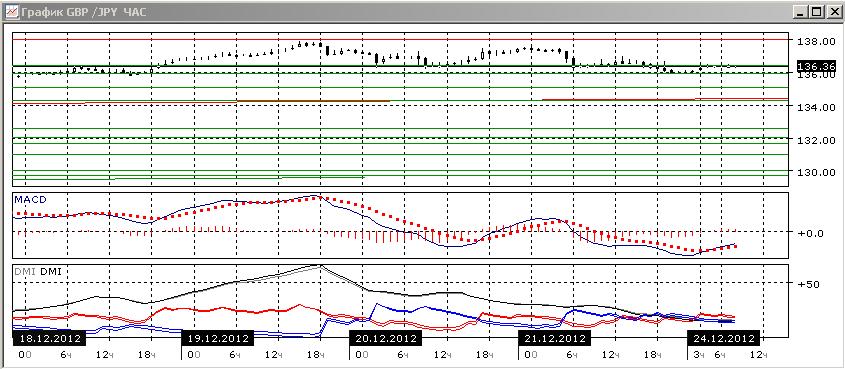Select the black DMI indicator label
This screenshot has width=845, height=369.
pyautogui.click(x=51, y=271)
